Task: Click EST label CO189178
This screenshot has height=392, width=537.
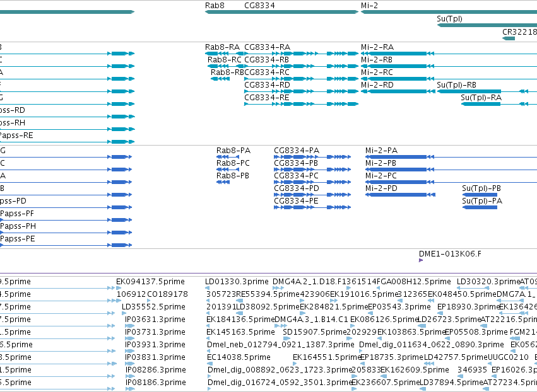Action: pyautogui.click(x=167, y=294)
